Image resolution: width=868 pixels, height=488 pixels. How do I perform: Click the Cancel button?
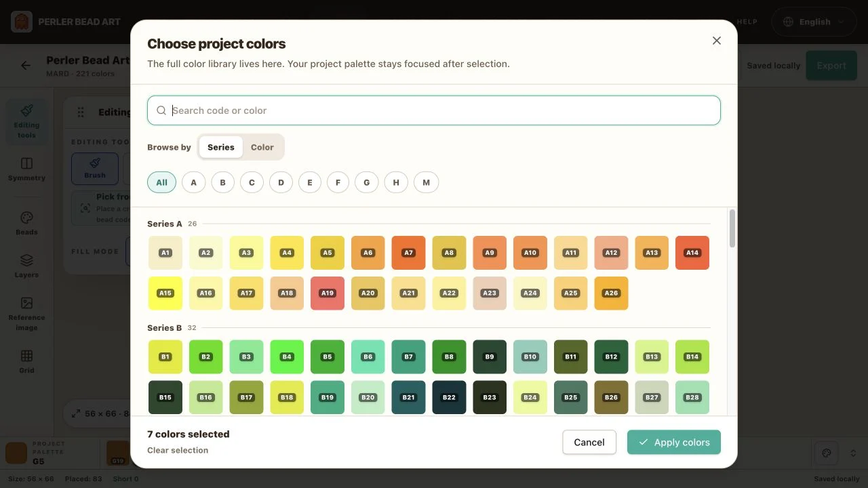[x=589, y=443]
